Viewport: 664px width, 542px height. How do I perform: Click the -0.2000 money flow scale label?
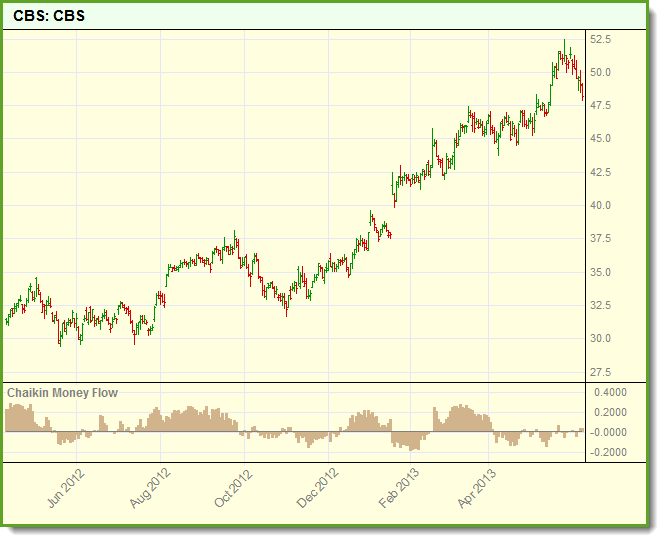[609, 453]
